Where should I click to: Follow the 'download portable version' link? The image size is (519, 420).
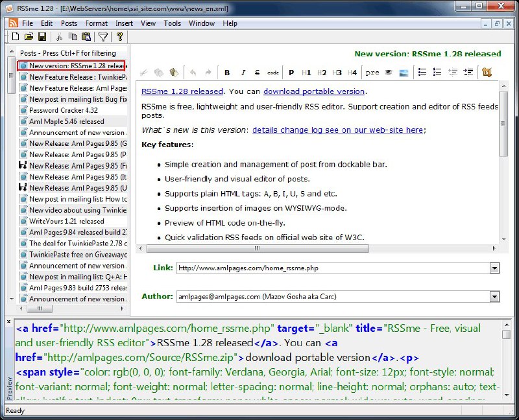point(314,91)
